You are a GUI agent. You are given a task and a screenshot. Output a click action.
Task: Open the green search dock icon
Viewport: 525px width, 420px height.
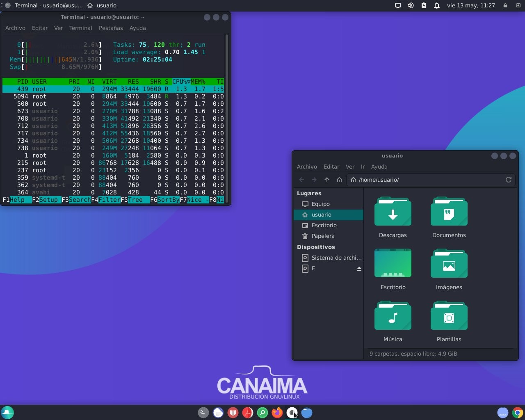(x=262, y=413)
